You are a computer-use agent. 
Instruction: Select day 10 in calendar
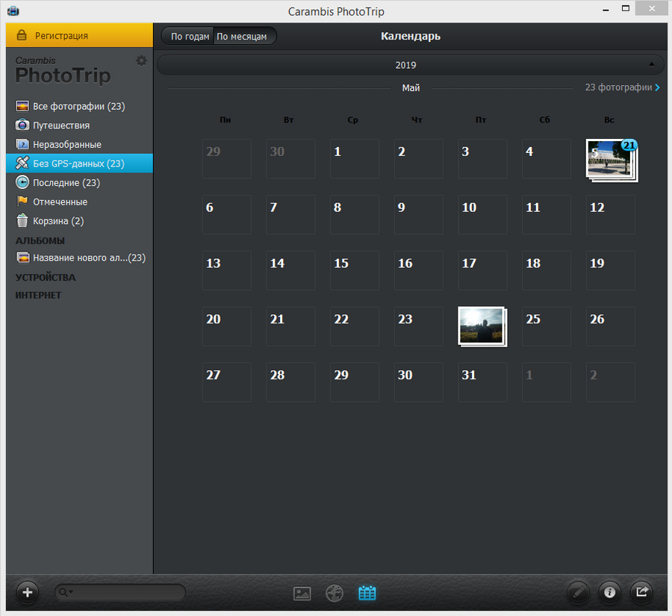[x=482, y=214]
